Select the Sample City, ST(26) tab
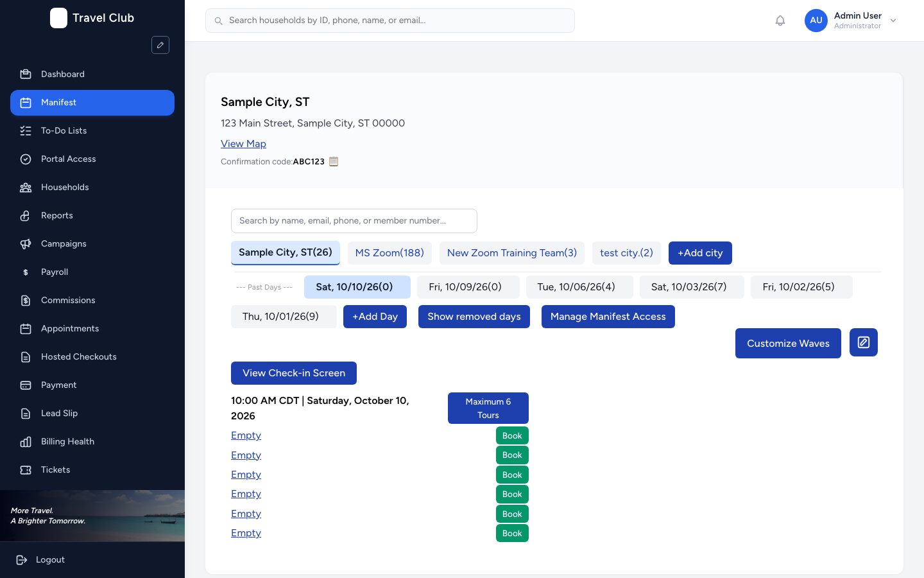 (x=286, y=253)
